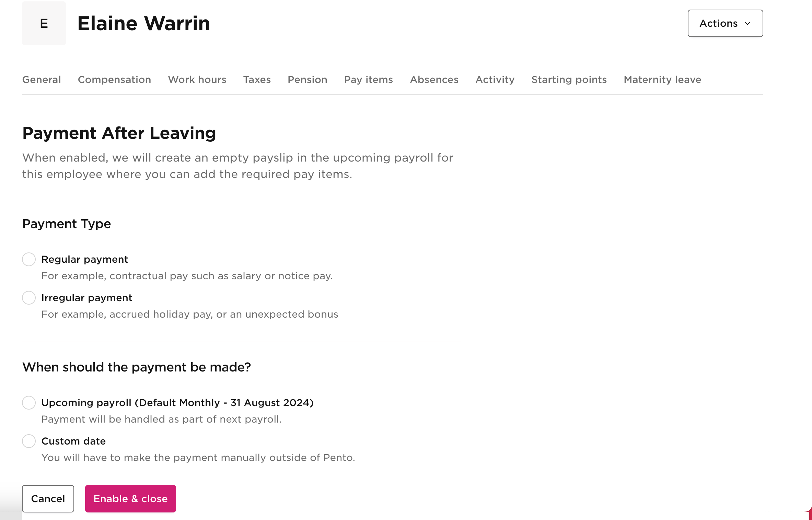Switch to the Starting points tab
Viewport: 812px width, 520px height.
pos(569,79)
